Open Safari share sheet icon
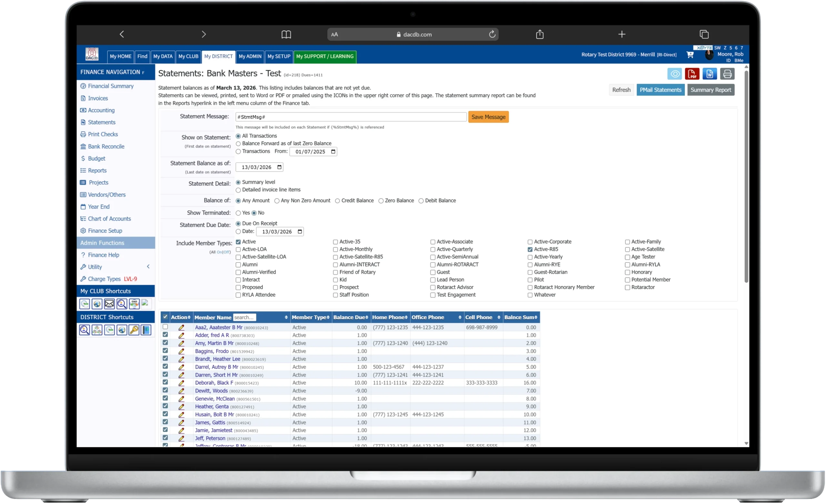Image resolution: width=826 pixels, height=504 pixels. 540,34
